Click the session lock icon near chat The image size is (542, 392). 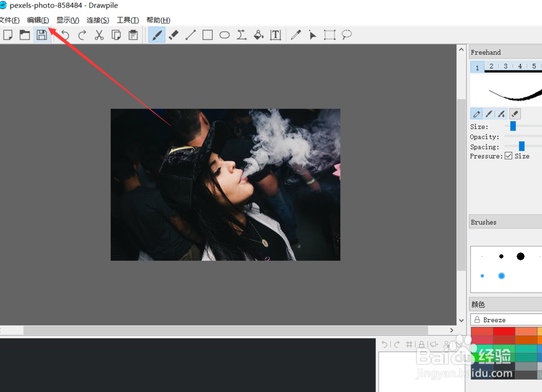pyautogui.click(x=421, y=344)
